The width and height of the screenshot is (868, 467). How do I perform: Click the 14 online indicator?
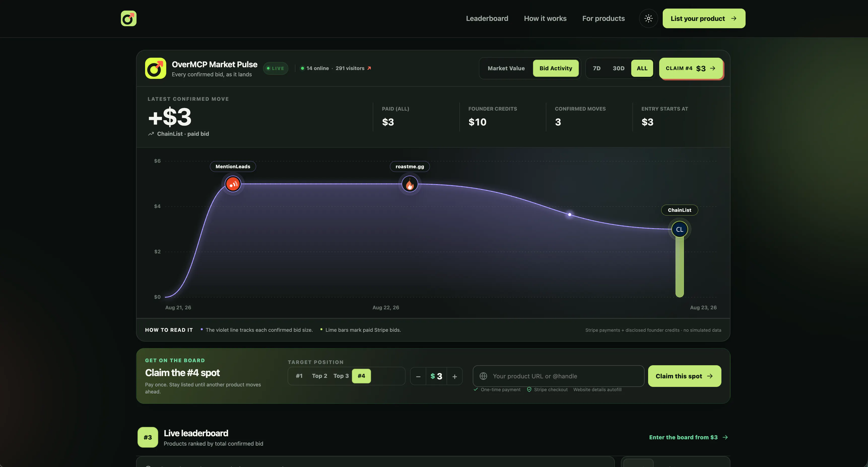point(315,68)
